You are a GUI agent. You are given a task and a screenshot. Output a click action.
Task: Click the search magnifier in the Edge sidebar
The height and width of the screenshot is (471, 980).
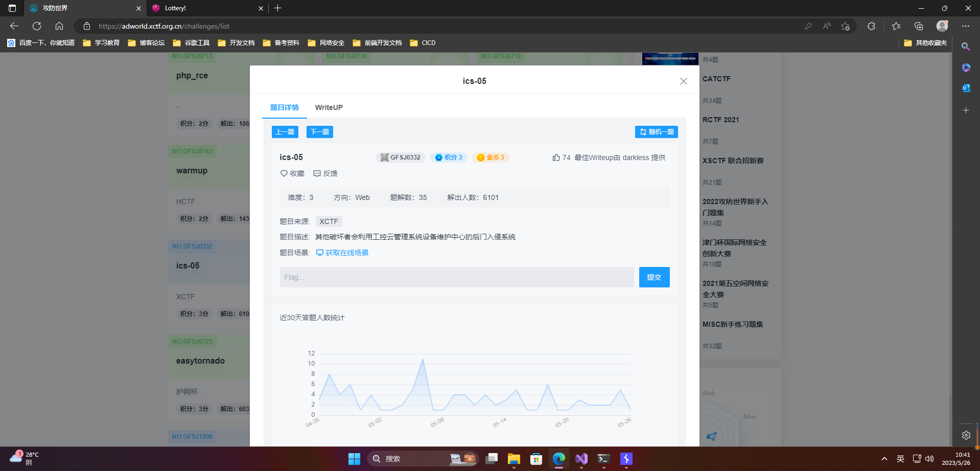965,47
